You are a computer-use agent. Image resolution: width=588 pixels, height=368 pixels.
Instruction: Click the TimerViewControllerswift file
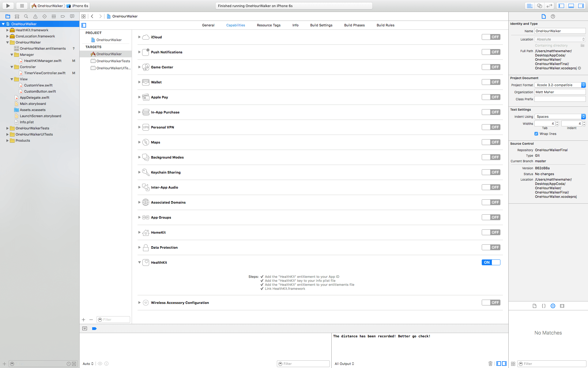[x=44, y=73]
